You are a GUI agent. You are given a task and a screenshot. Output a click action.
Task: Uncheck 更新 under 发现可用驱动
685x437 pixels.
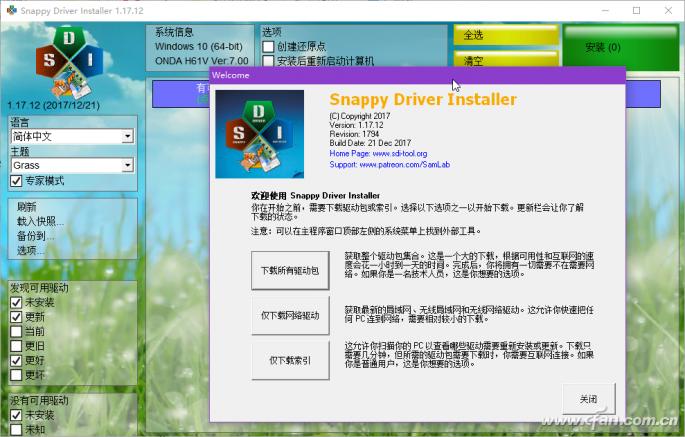tap(16, 317)
